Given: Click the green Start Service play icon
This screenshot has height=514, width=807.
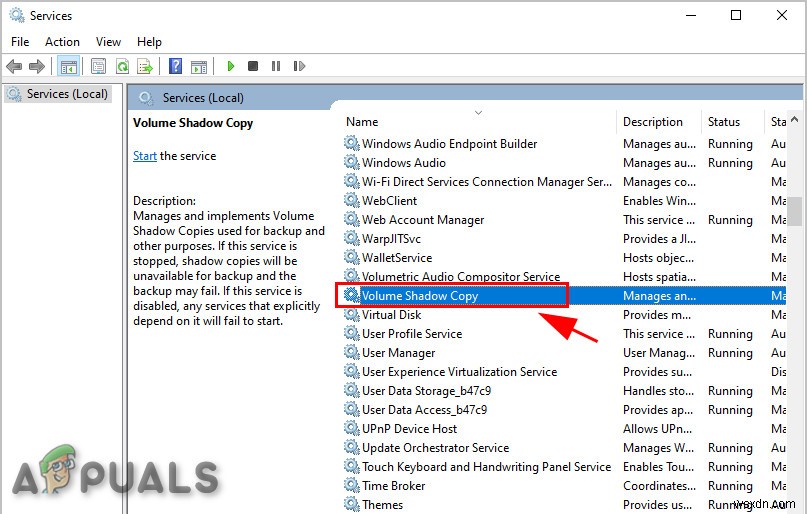Looking at the screenshot, I should pos(231,66).
